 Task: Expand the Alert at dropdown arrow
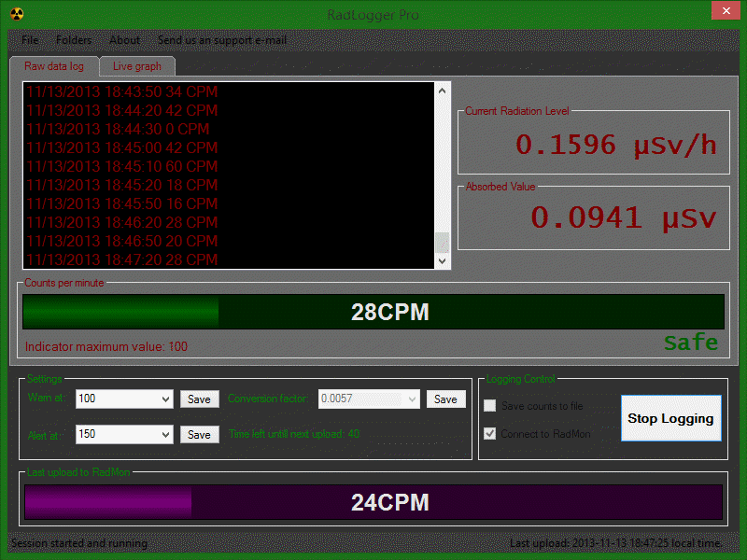(165, 434)
